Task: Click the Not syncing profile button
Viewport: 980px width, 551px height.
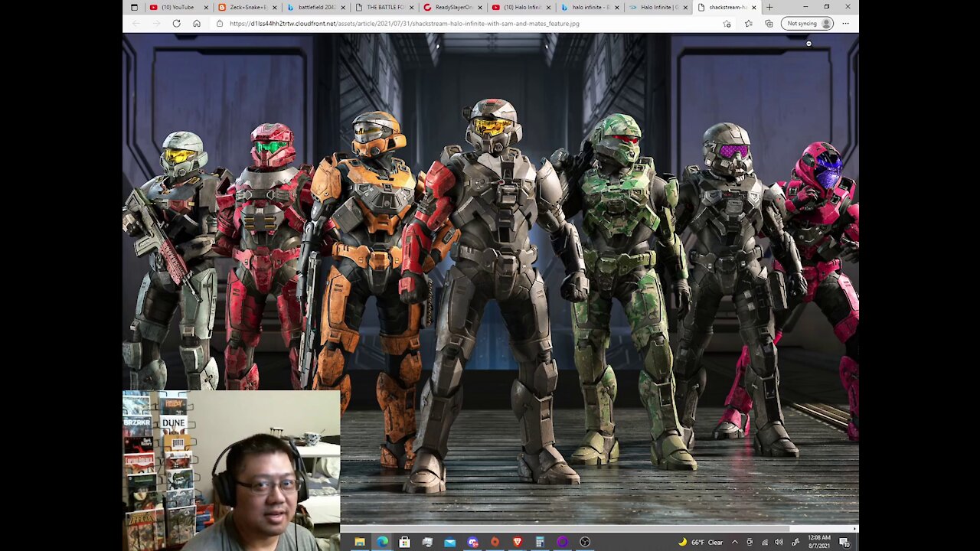Action: 807,24
